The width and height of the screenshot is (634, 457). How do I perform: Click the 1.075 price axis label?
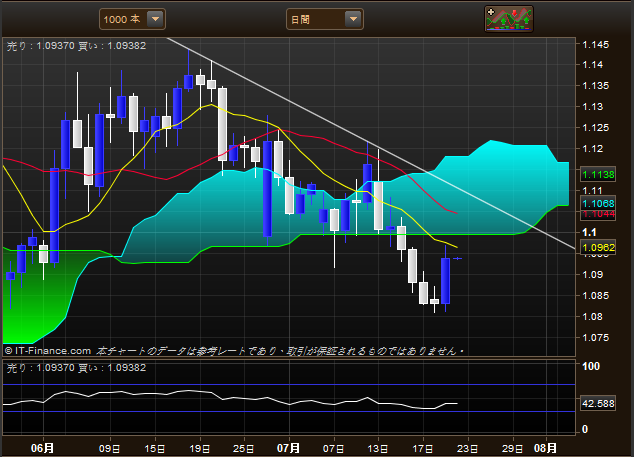click(x=596, y=337)
